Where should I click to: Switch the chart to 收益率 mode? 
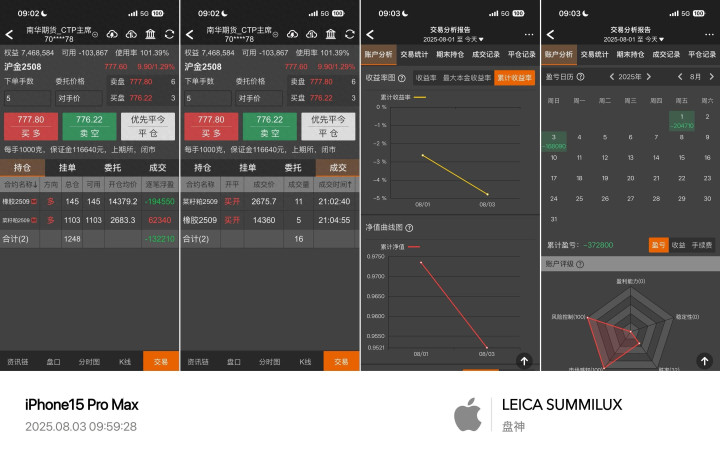(426, 78)
